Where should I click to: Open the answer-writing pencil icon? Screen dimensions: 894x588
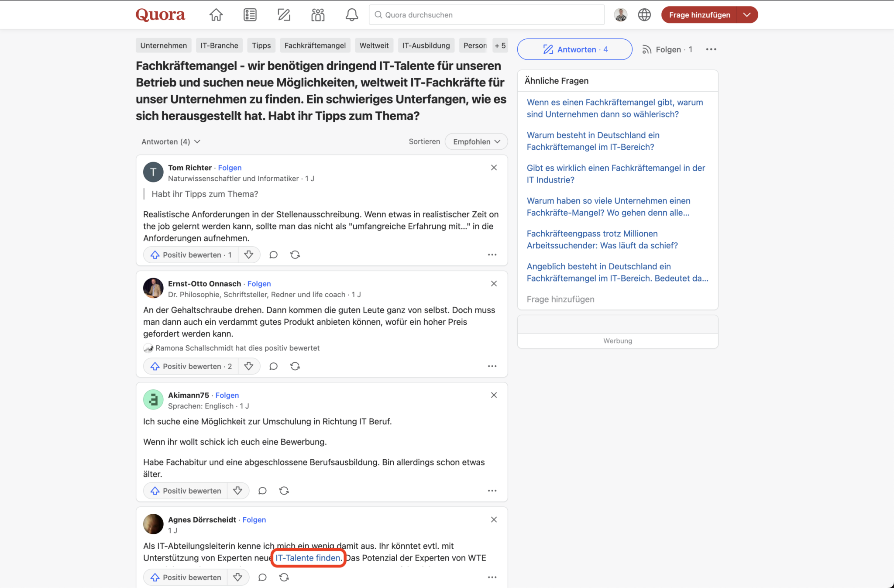[x=284, y=14]
